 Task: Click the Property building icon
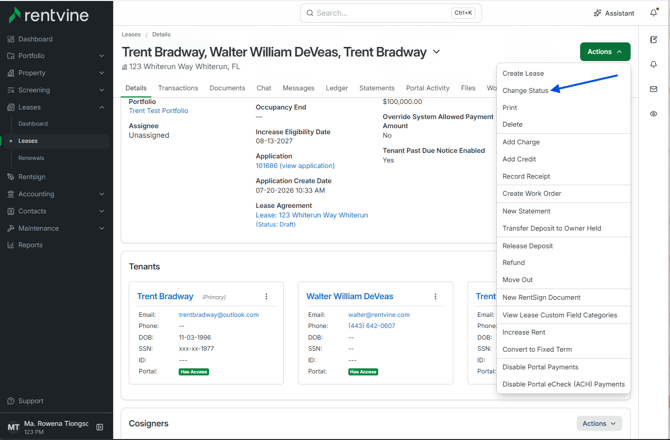pyautogui.click(x=11, y=73)
